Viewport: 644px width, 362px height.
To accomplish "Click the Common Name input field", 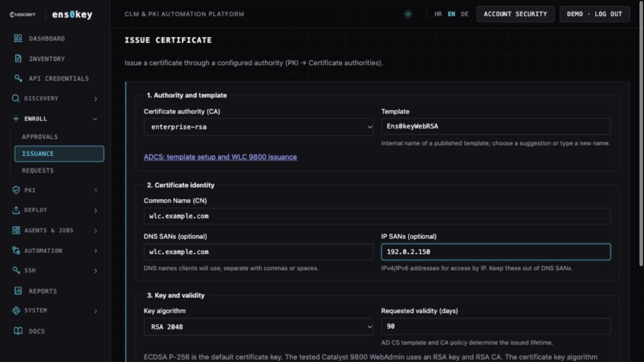I will [377, 216].
